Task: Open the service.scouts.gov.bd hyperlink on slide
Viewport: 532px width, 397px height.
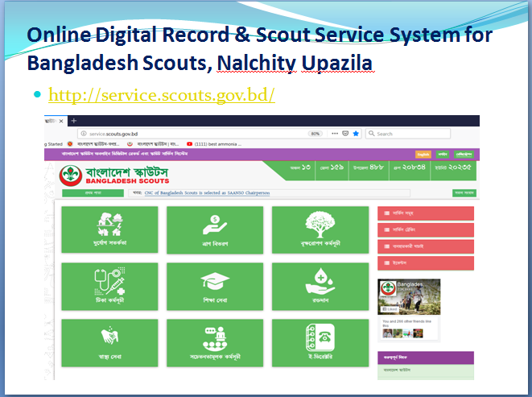Action: [162, 95]
